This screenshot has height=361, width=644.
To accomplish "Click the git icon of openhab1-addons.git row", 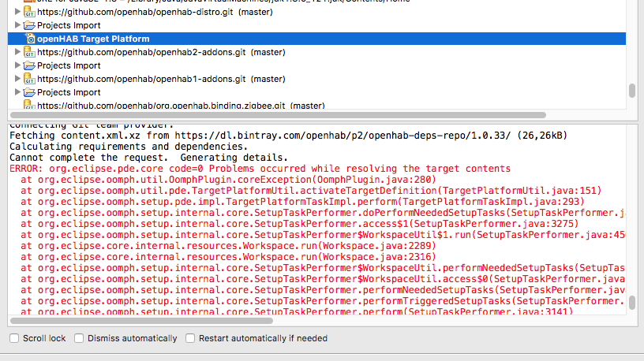I will [28, 79].
